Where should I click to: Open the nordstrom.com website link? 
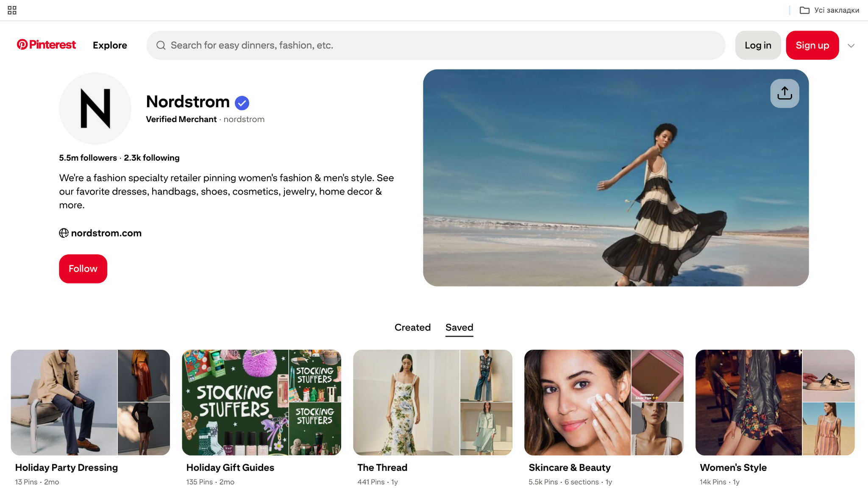(x=106, y=233)
